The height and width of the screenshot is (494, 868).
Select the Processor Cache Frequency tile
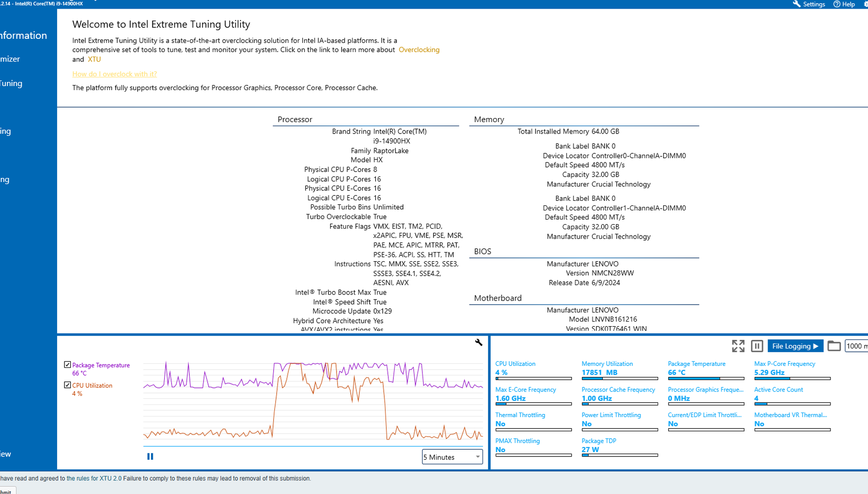(x=620, y=397)
